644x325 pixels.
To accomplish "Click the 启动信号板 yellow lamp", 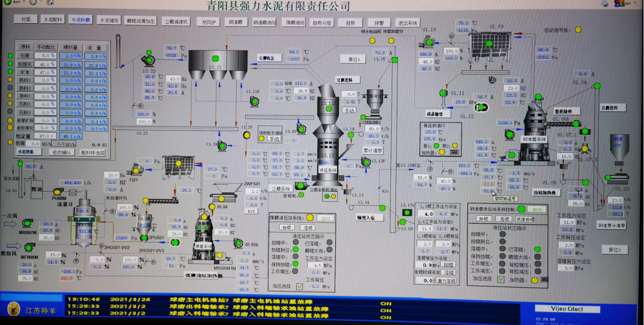I will 577,31.
